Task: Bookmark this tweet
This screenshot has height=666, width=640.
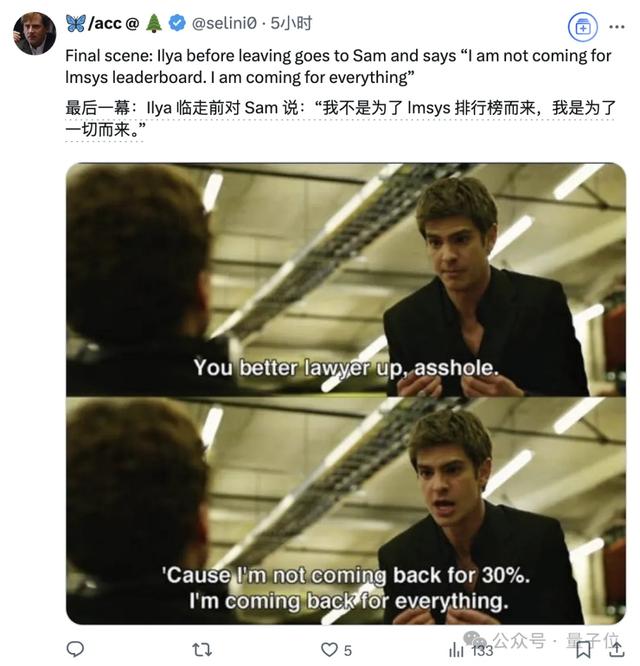Action: pyautogui.click(x=584, y=649)
